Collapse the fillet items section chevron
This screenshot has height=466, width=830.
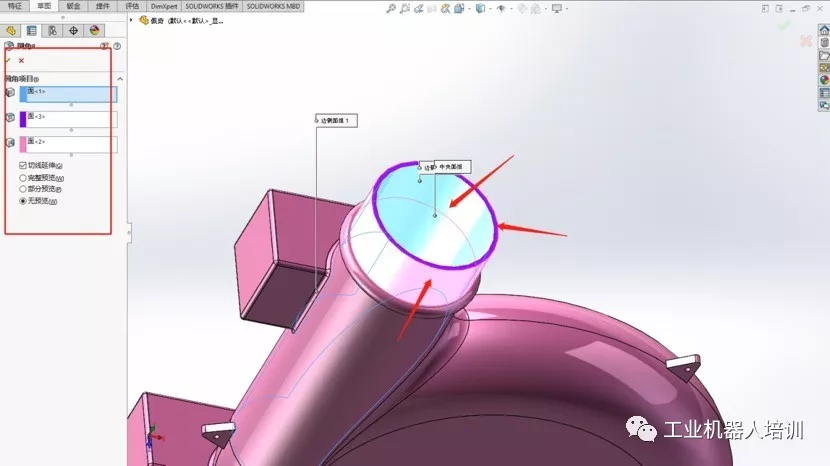coord(120,79)
